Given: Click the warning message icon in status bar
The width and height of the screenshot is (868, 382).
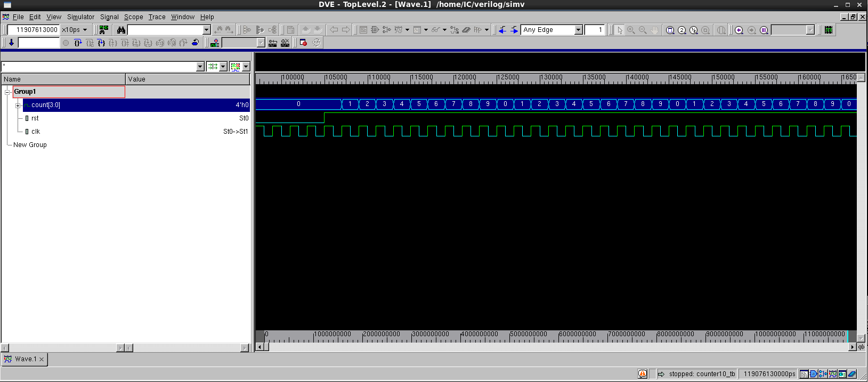Looking at the screenshot, I should point(643,374).
